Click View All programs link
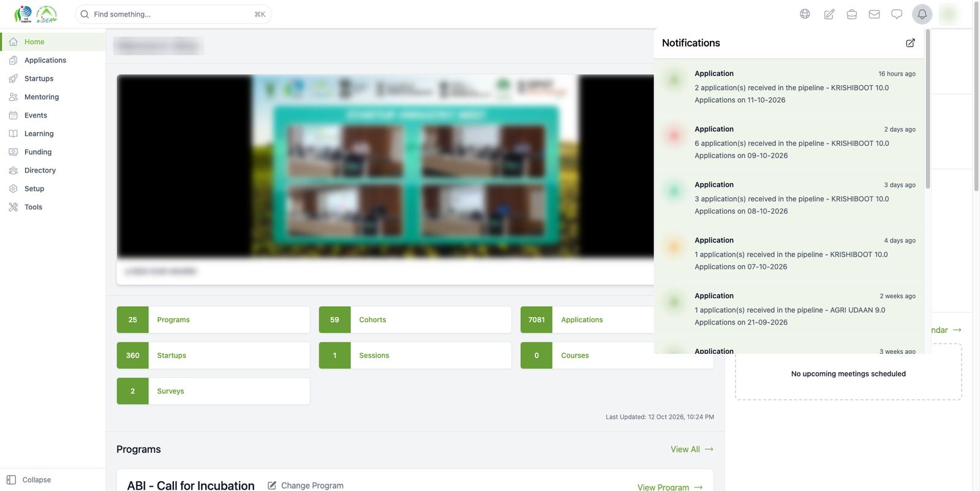Image resolution: width=980 pixels, height=491 pixels. 692,449
